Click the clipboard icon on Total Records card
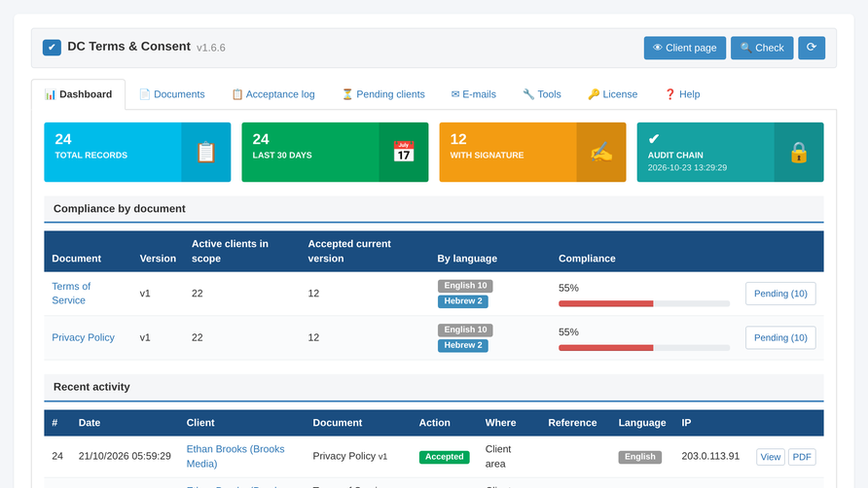Viewport: 868px width, 488px height. point(206,153)
